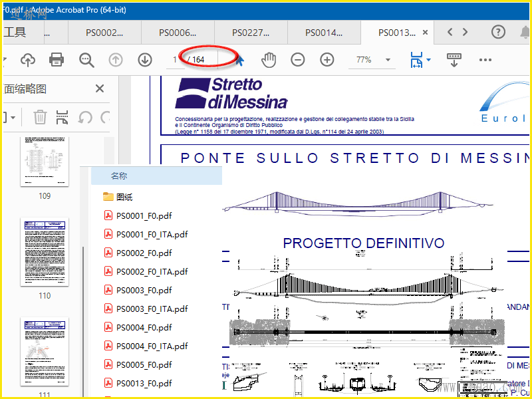Zoom in with the plus button
532x399 pixels.
coord(327,60)
